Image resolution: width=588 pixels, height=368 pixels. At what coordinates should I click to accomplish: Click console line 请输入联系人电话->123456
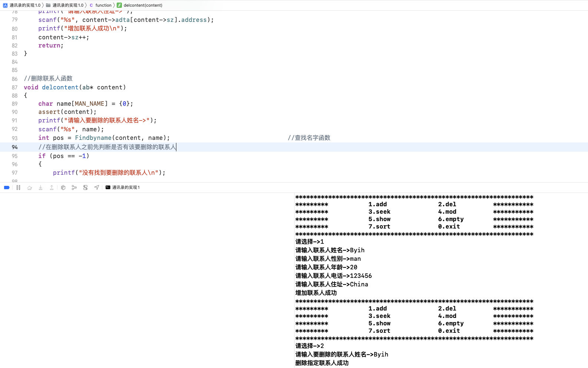(333, 276)
